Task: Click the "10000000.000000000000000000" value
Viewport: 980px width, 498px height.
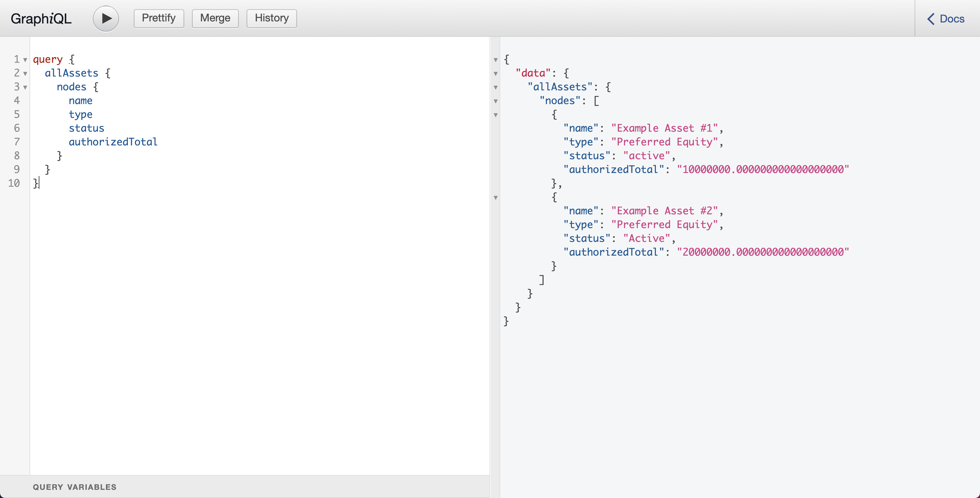Action: pyautogui.click(x=763, y=169)
